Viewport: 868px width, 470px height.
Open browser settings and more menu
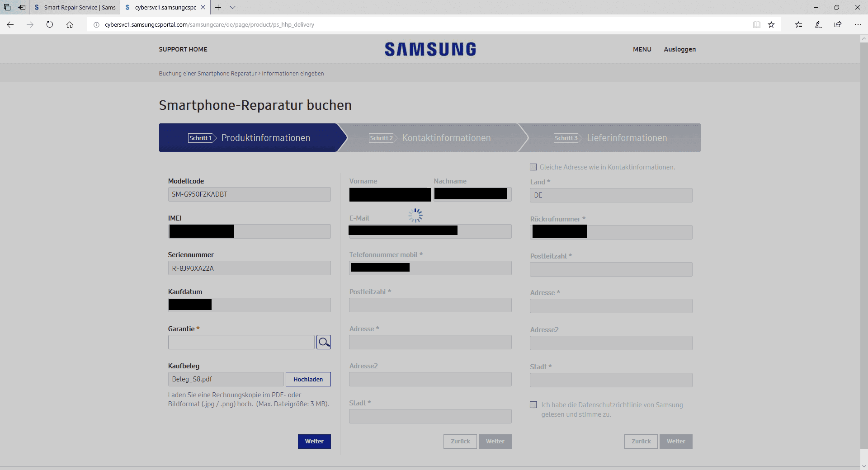(858, 24)
